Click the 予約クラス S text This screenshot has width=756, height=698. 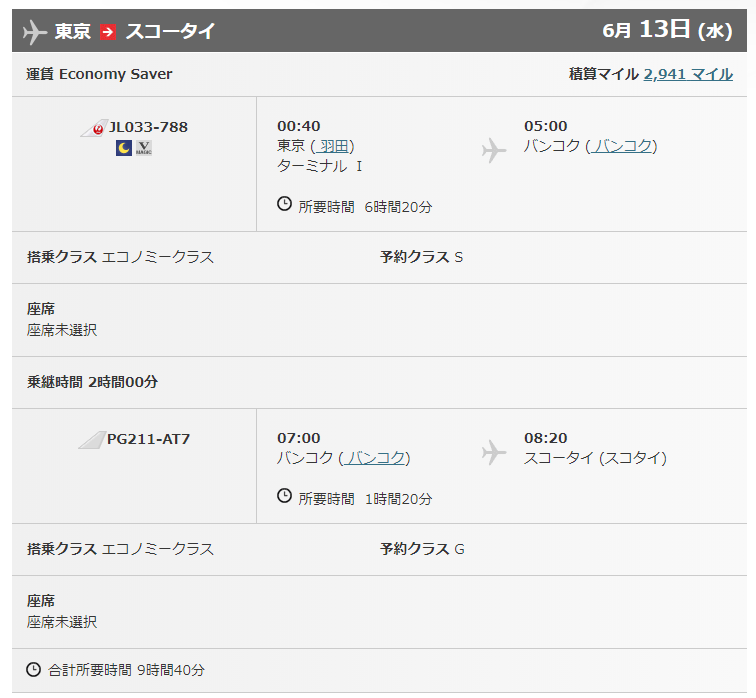pos(421,257)
